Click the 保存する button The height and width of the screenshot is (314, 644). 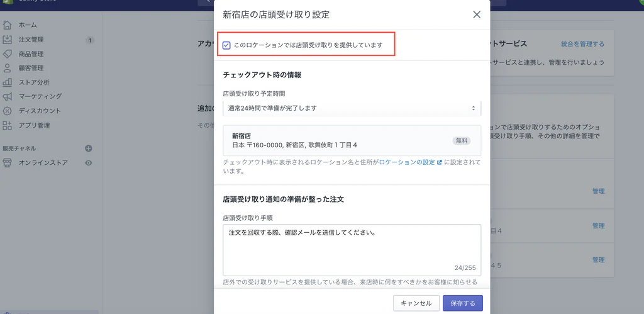pos(462,303)
